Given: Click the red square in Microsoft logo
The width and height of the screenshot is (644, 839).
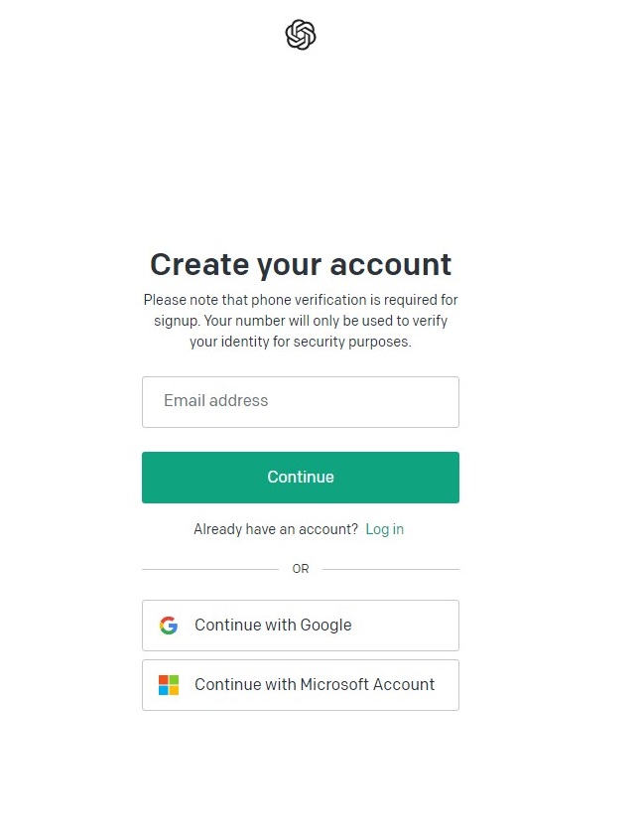Looking at the screenshot, I should tap(164, 680).
